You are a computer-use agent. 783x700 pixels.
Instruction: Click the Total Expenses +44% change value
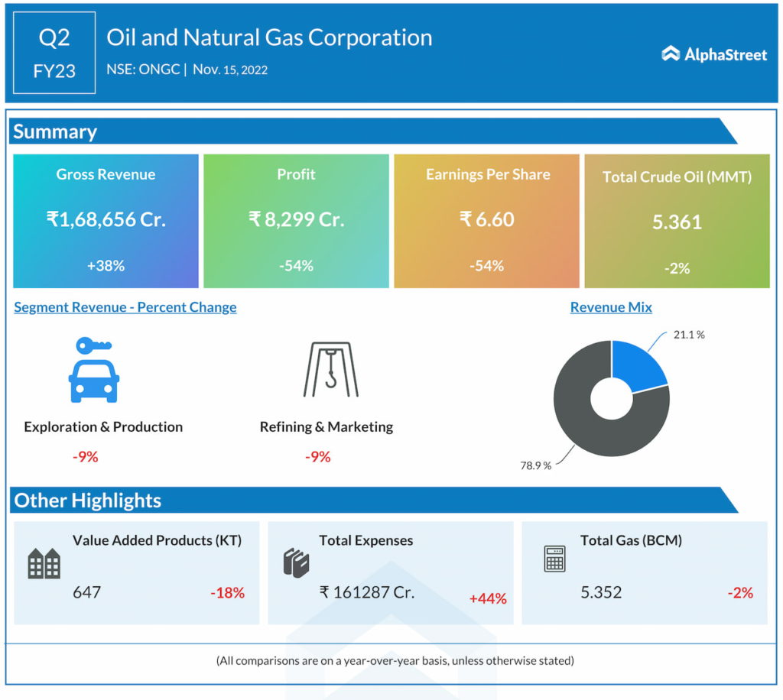tap(488, 598)
